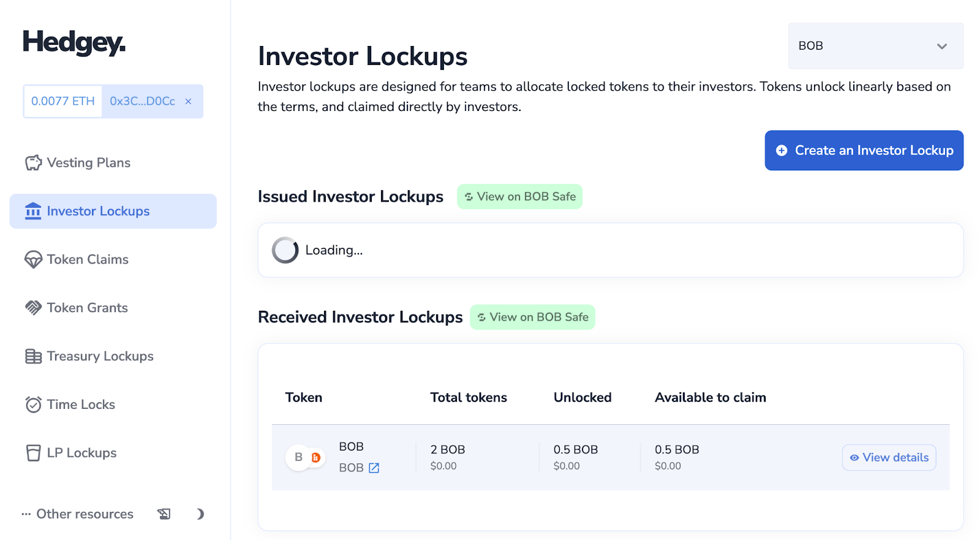Click the 0.0077 ETH balance
This screenshot has height=540, width=980.
(63, 101)
